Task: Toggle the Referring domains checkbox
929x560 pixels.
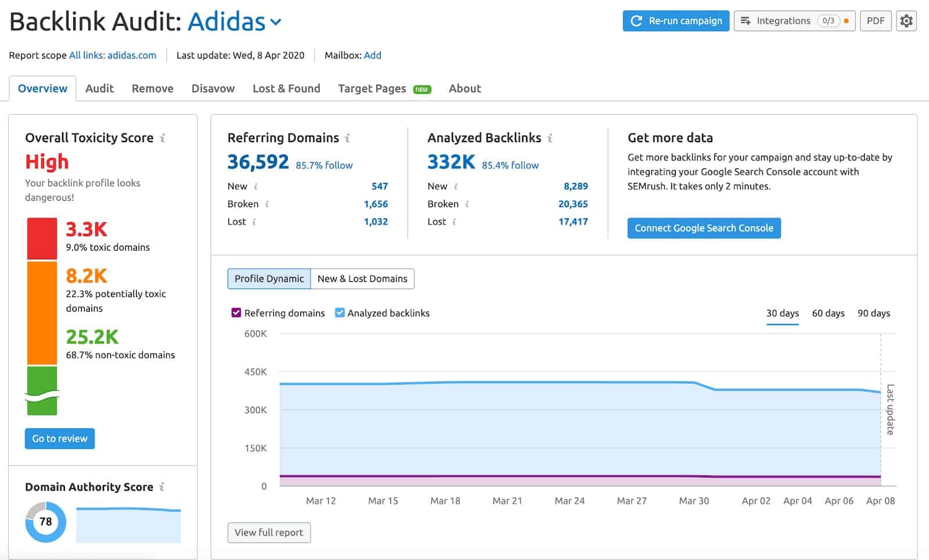Action: 236,313
